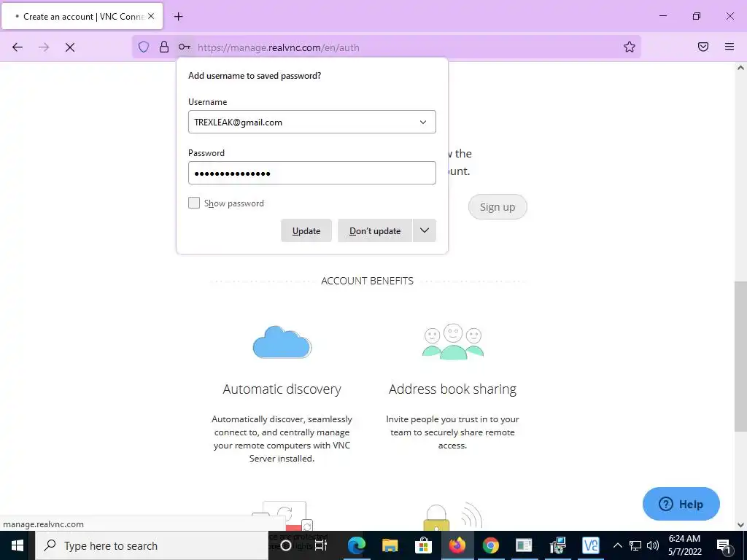The image size is (747, 560).
Task: Click the Address book sharing people icon
Action: (452, 342)
